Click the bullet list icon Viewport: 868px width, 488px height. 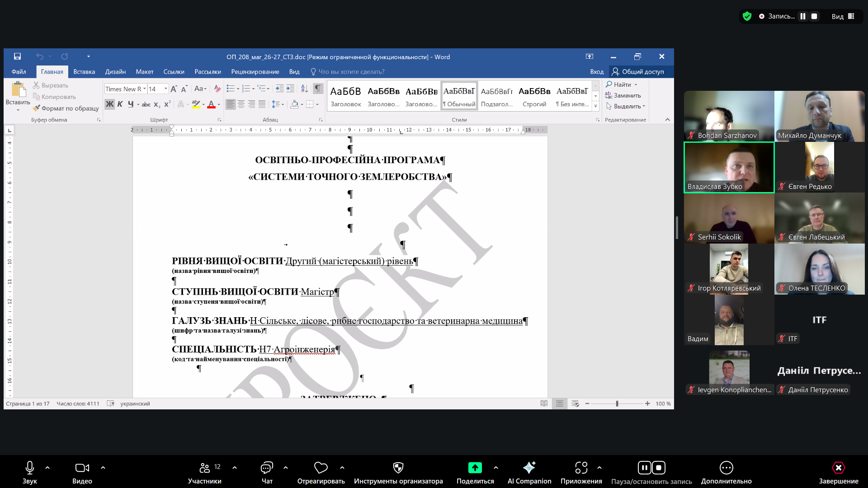point(231,89)
